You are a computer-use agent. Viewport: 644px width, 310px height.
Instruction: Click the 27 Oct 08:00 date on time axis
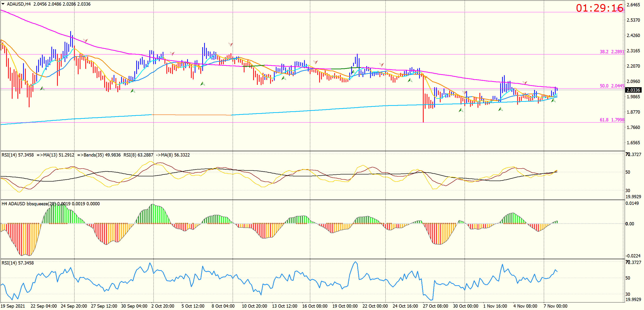click(x=435, y=306)
